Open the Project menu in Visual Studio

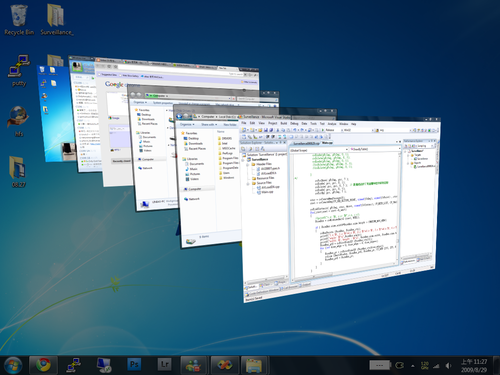click(x=273, y=123)
